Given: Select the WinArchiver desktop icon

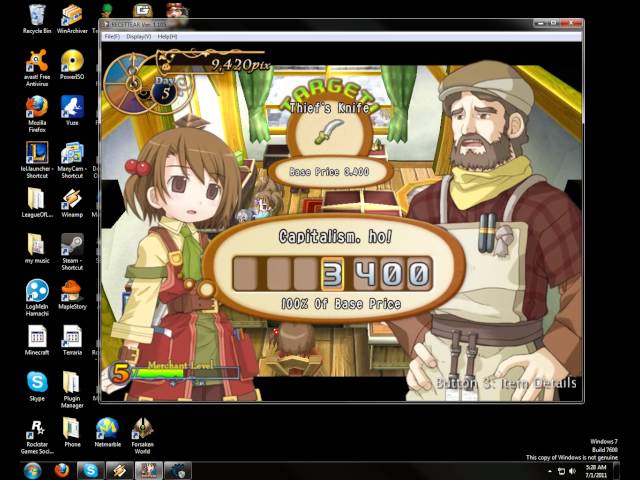Looking at the screenshot, I should point(72,19).
